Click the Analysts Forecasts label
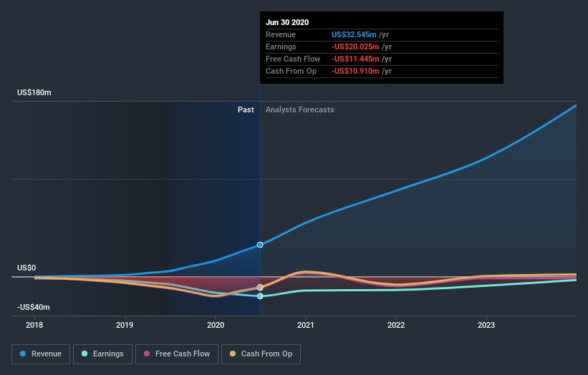588x375 pixels. click(299, 109)
